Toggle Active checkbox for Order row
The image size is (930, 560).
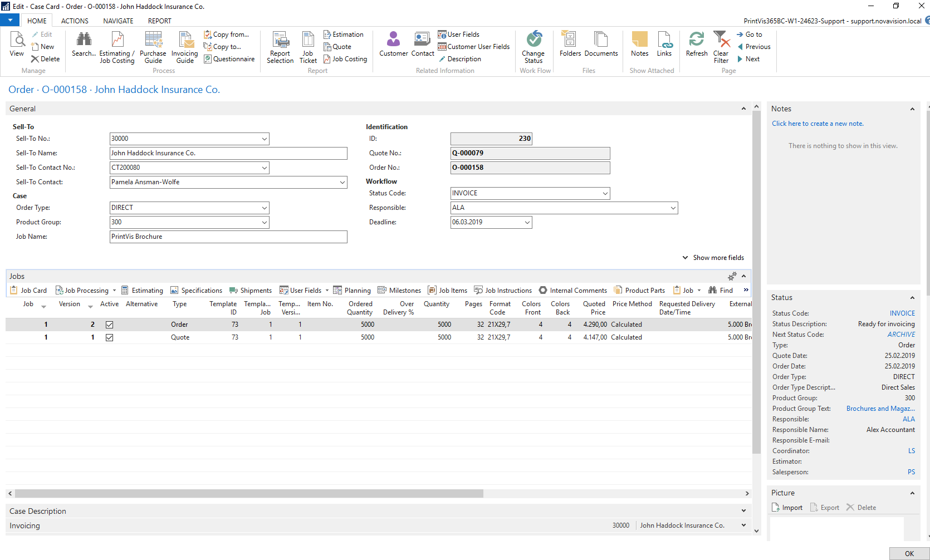[110, 325]
